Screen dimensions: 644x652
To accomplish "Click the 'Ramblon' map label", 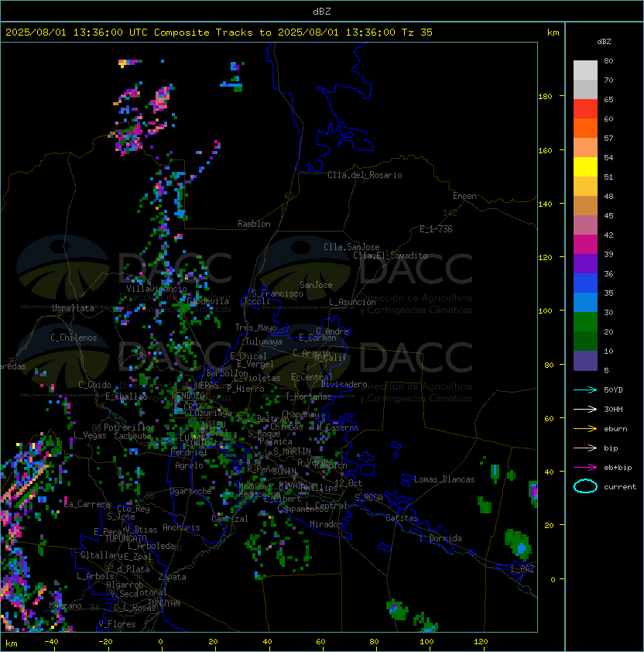I will point(254,224).
